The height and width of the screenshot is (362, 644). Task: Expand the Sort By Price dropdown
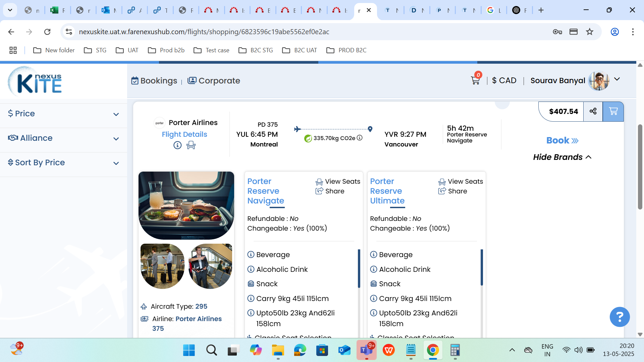click(63, 163)
